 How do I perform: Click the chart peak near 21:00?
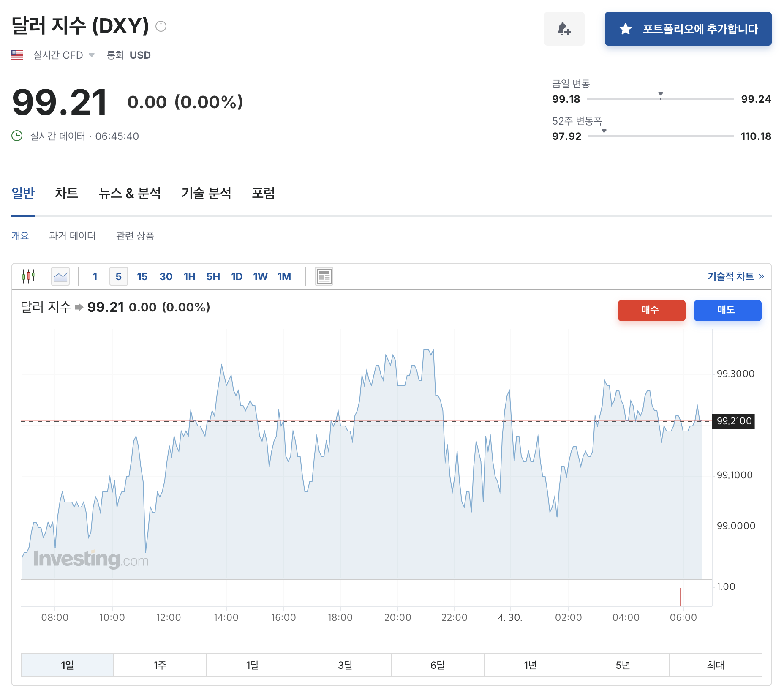428,351
